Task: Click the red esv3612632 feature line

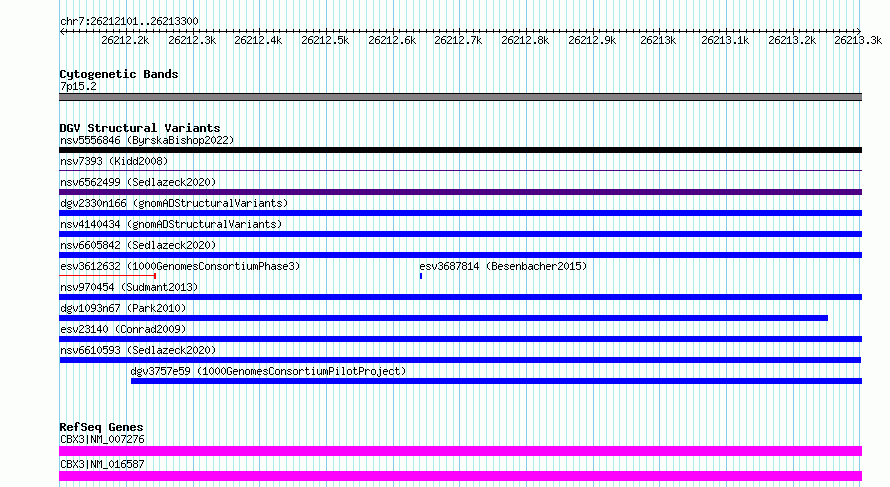Action: pos(108,276)
